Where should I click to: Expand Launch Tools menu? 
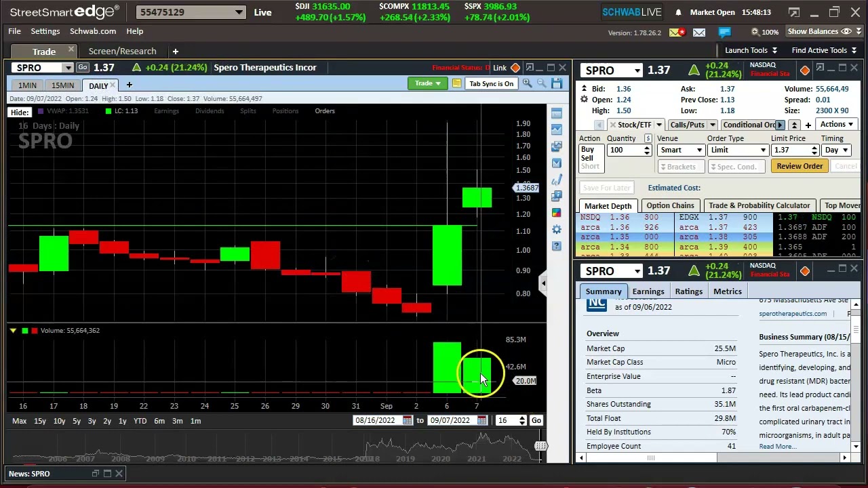coord(751,50)
